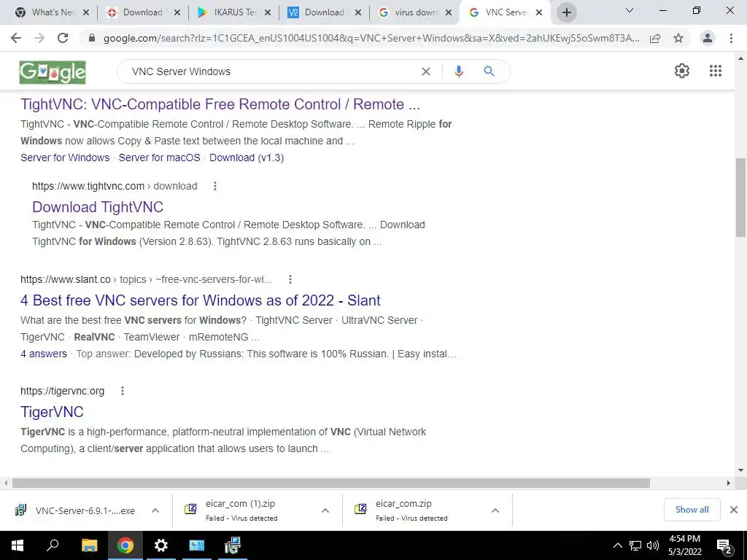Submit search with the magnifier icon

tap(489, 71)
